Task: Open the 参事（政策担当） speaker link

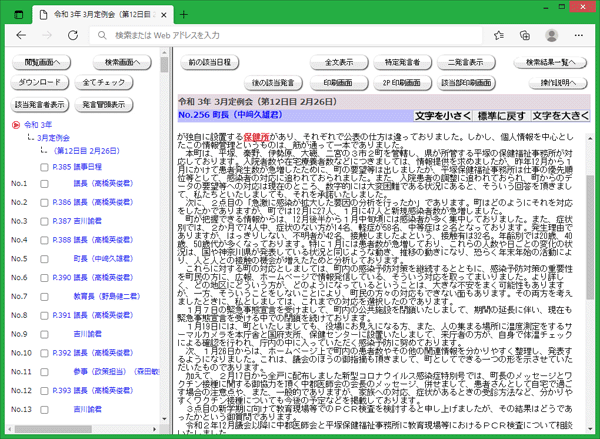Action: click(116, 372)
